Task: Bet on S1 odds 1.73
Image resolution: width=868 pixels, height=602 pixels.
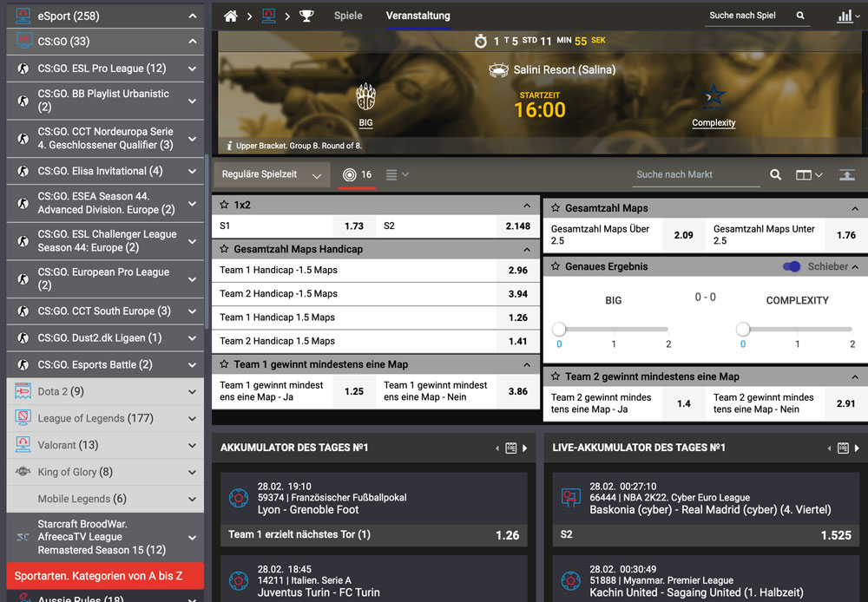Action: 353,226
